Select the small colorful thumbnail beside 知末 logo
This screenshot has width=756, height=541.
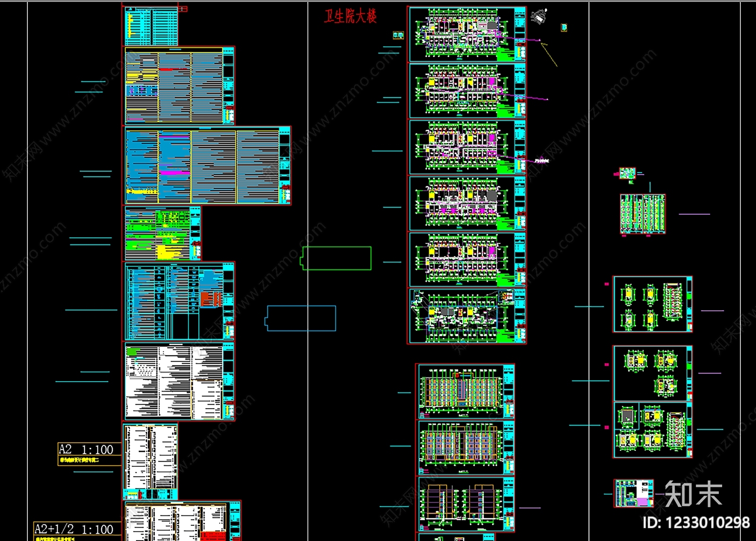(634, 493)
